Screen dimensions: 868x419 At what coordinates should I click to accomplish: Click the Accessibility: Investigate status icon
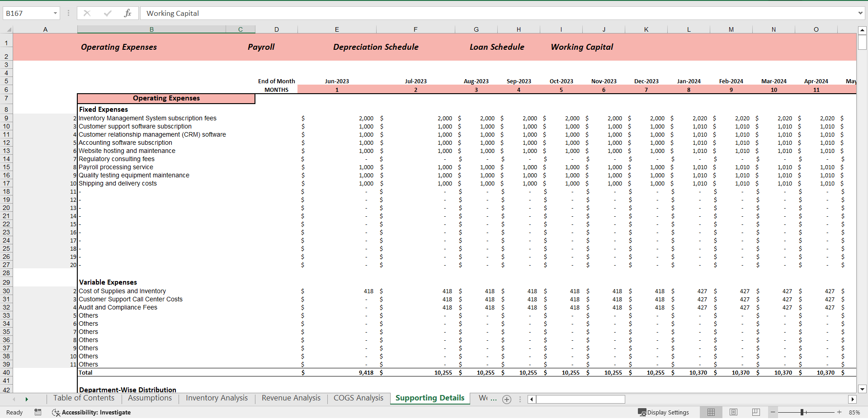56,412
